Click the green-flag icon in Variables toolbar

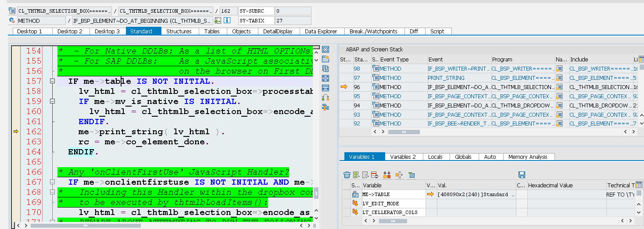pos(411,175)
